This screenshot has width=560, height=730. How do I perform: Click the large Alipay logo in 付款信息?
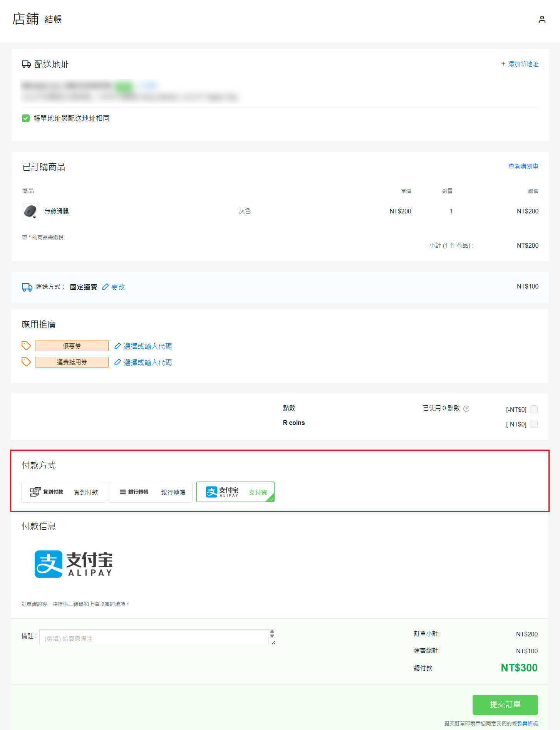tap(74, 564)
